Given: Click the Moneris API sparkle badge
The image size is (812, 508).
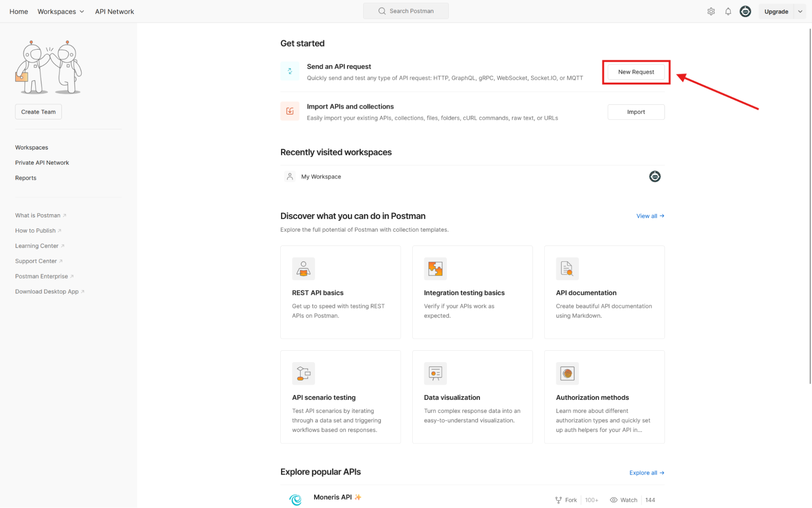Looking at the screenshot, I should (357, 497).
